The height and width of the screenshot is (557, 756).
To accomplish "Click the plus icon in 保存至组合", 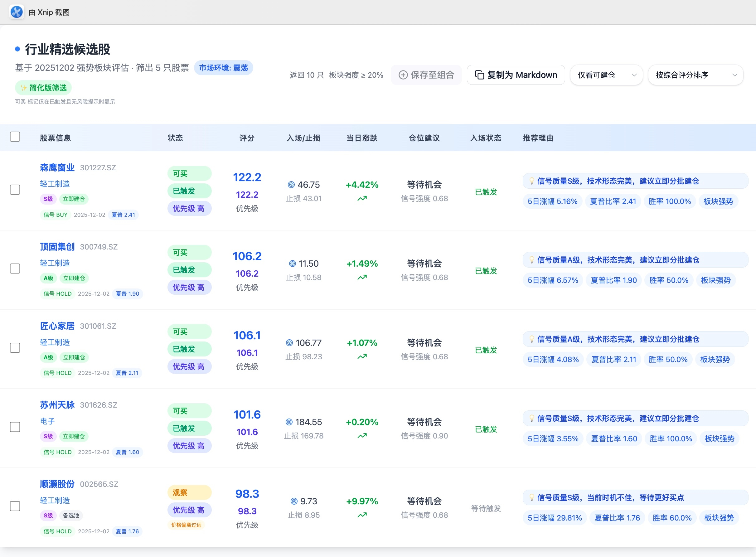I will point(403,75).
